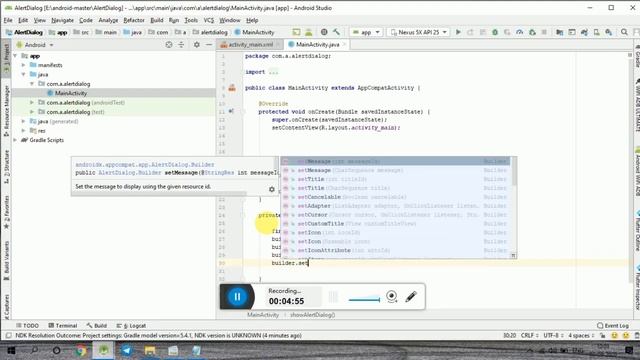This screenshot has height=360, width=640.
Task: Open the Event Log
Action: pyautogui.click(x=613, y=325)
